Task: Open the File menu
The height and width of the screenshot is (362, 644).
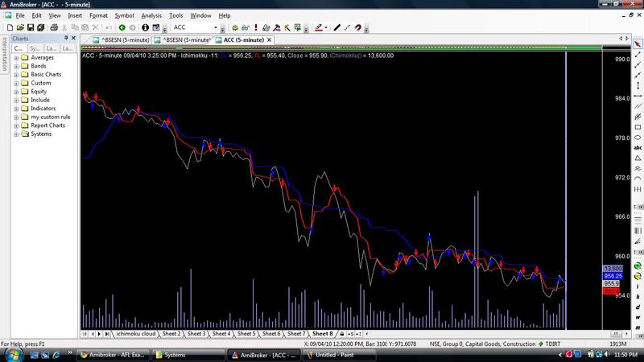Action: click(x=20, y=15)
